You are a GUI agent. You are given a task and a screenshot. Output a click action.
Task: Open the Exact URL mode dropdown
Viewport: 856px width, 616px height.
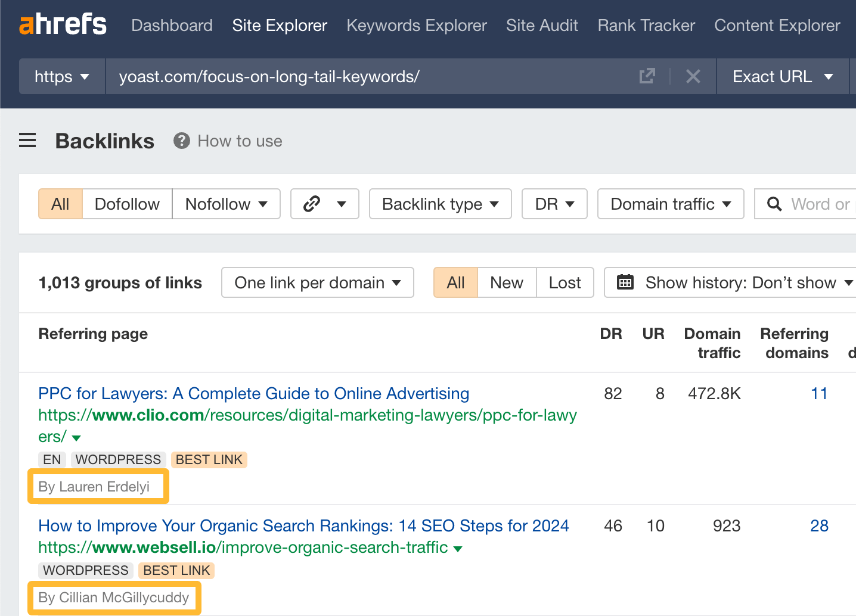(781, 76)
